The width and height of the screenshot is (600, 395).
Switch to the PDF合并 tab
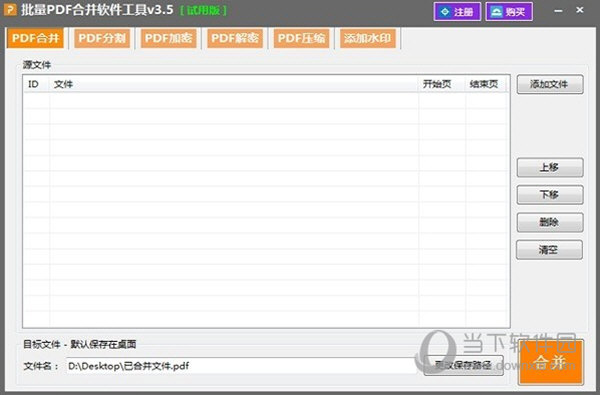point(35,38)
